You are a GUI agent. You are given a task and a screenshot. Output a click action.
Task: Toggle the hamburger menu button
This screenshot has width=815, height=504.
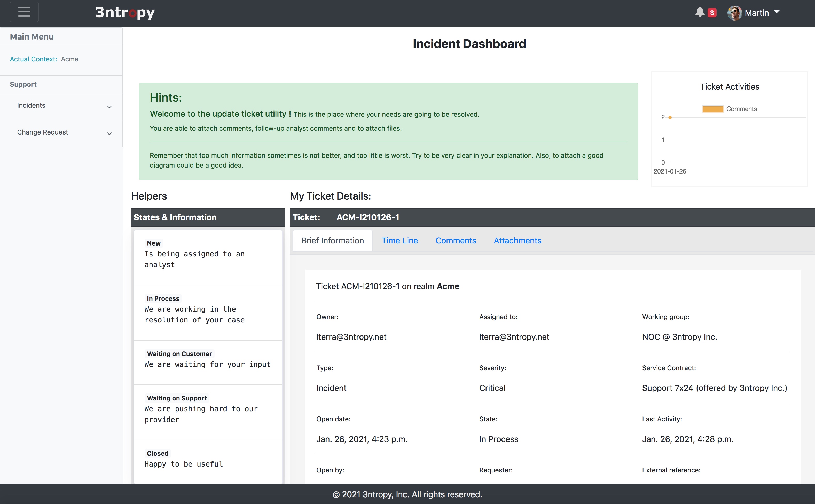click(24, 12)
